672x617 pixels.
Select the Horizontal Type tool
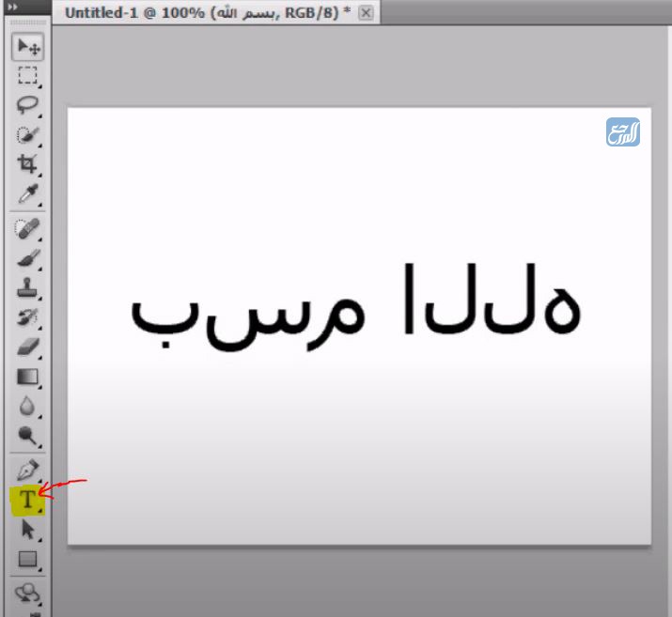pos(28,500)
